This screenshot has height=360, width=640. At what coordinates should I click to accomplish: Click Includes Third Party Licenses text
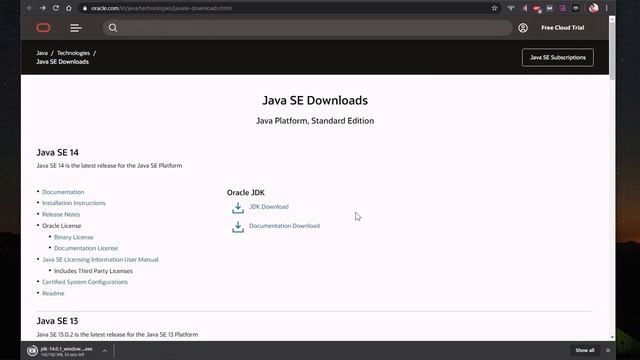[x=93, y=271]
